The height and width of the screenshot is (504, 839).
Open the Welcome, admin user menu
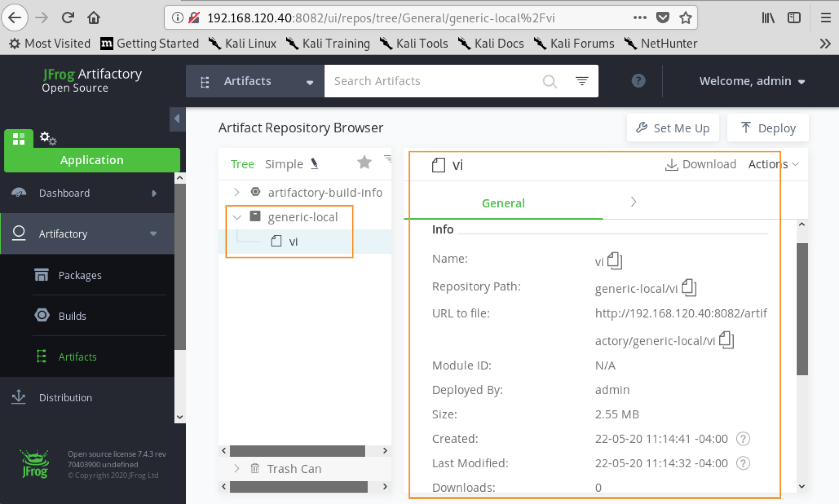[752, 81]
